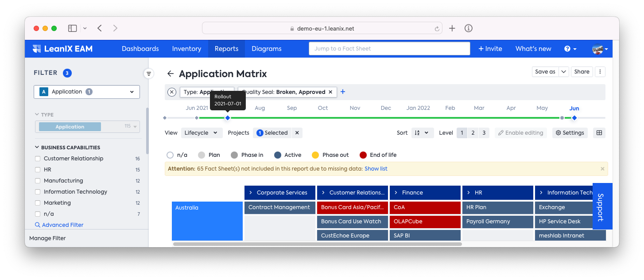The width and height of the screenshot is (644, 280).
Task: Open the report Settings
Action: [570, 133]
